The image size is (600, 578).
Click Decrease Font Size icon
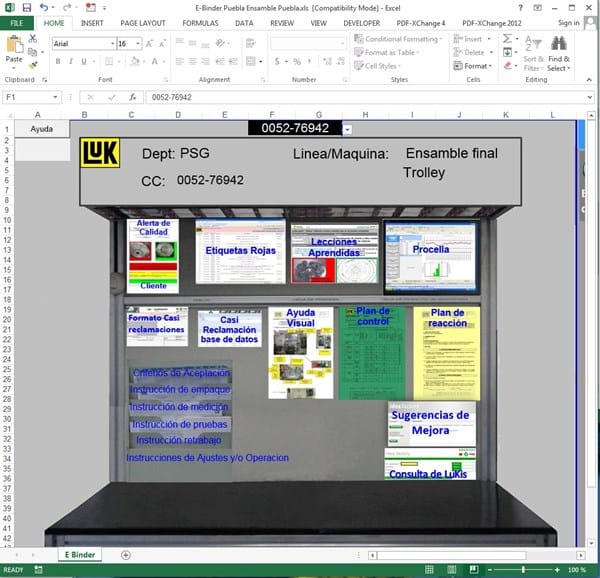coord(162,43)
